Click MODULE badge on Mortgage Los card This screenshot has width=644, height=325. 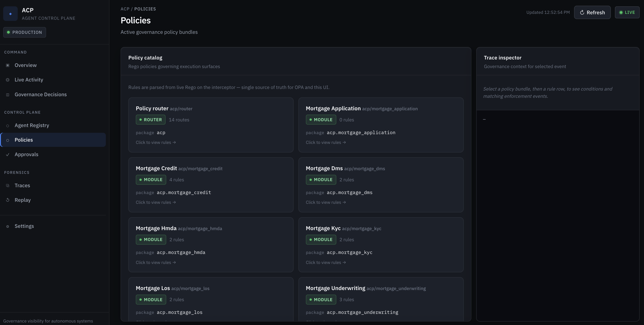[x=151, y=300]
